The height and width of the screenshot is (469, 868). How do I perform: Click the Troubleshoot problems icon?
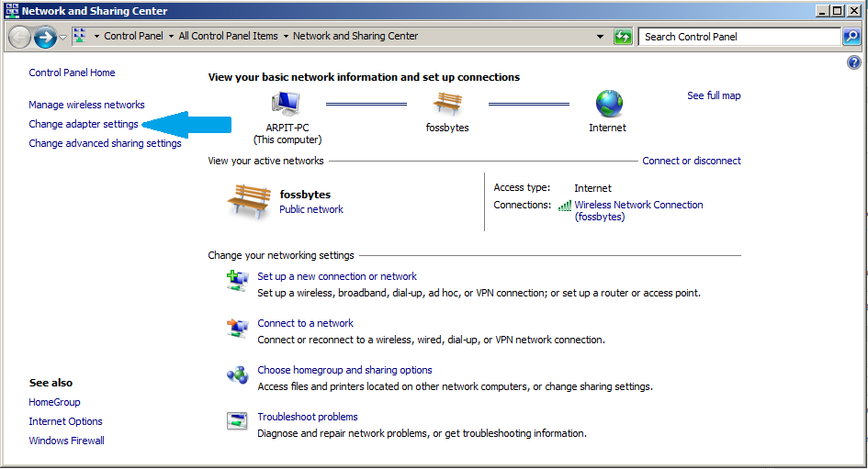point(237,421)
